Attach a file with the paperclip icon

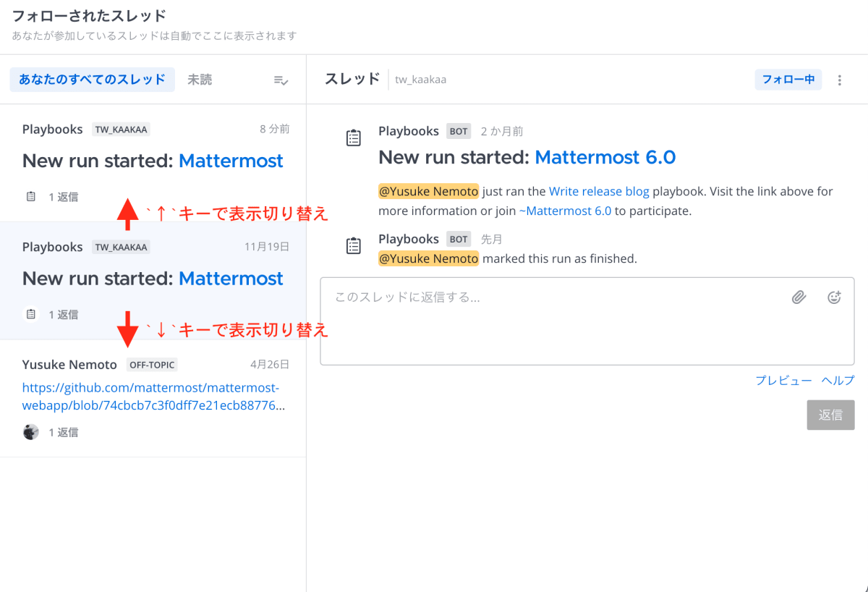[x=799, y=297]
